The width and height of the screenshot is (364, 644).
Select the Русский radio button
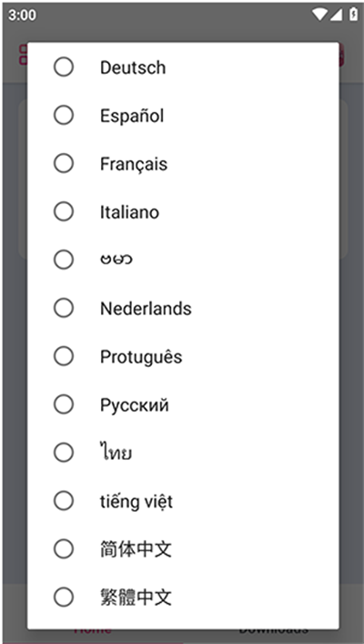(x=64, y=404)
